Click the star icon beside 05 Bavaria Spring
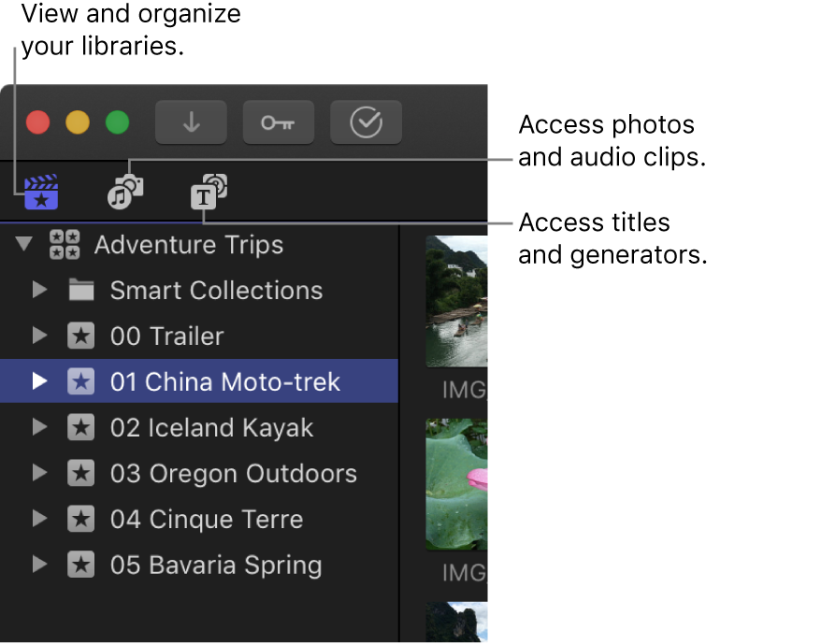Viewport: 821px width, 644px height. pyautogui.click(x=81, y=565)
